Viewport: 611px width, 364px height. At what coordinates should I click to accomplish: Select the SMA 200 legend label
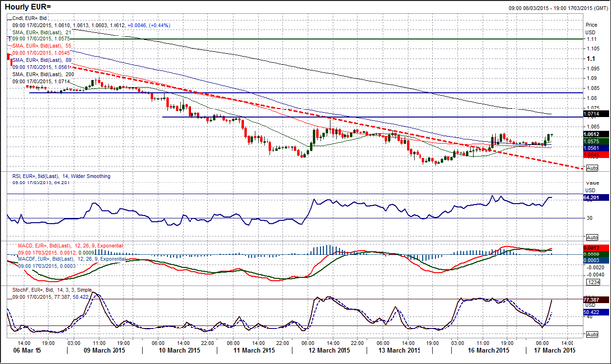[42, 74]
